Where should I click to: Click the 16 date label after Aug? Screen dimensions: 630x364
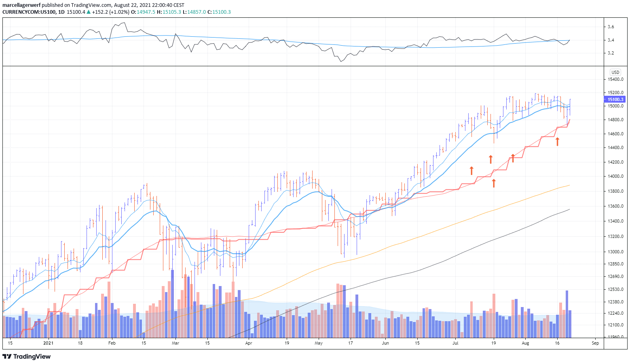557,343
